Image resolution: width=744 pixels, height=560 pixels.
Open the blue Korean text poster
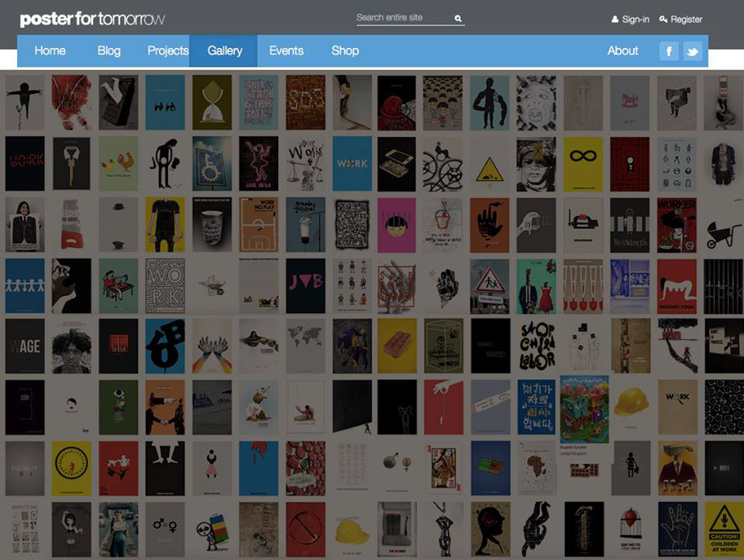point(536,407)
